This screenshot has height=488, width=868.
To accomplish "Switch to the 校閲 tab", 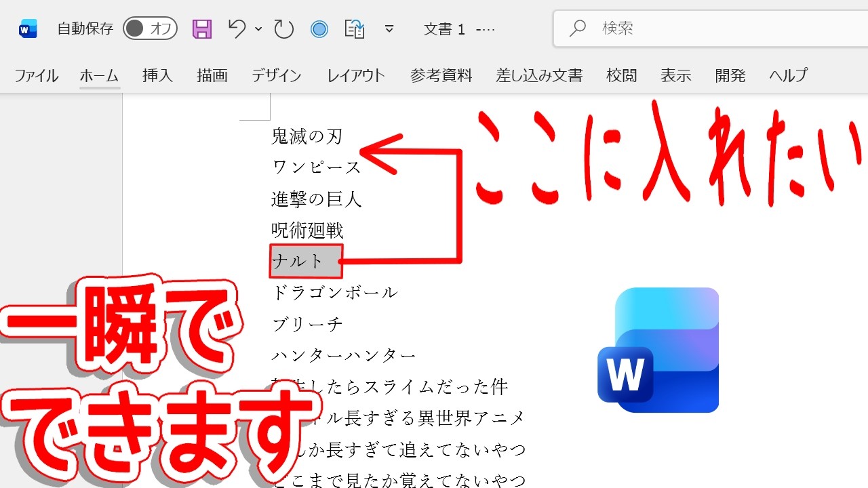I will tap(622, 75).
